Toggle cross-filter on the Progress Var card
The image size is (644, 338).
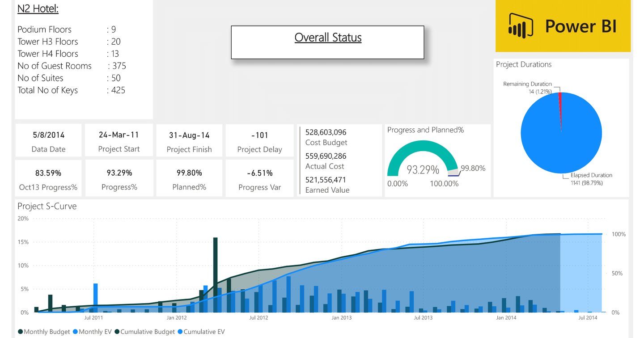click(259, 177)
